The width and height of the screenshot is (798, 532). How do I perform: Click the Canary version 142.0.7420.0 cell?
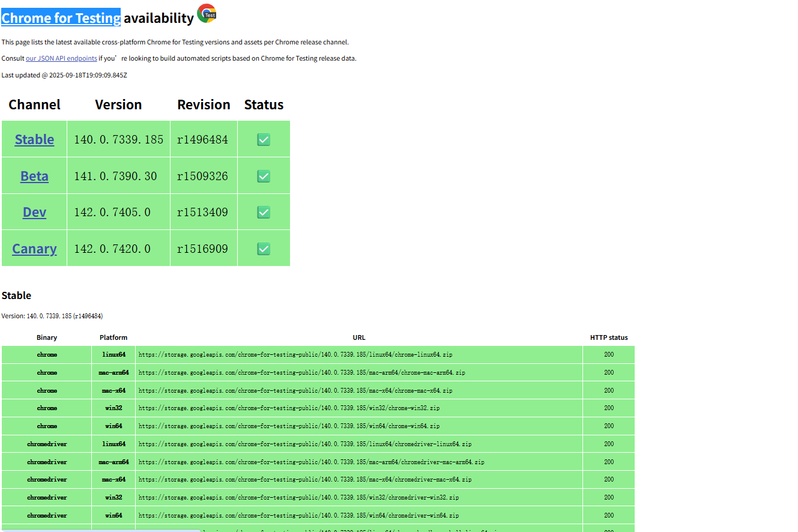click(119, 249)
